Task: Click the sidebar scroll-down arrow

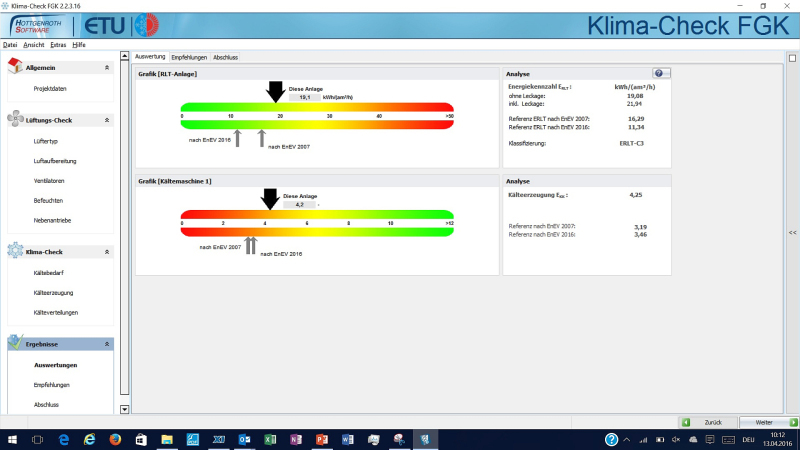Action: pyautogui.click(x=124, y=409)
